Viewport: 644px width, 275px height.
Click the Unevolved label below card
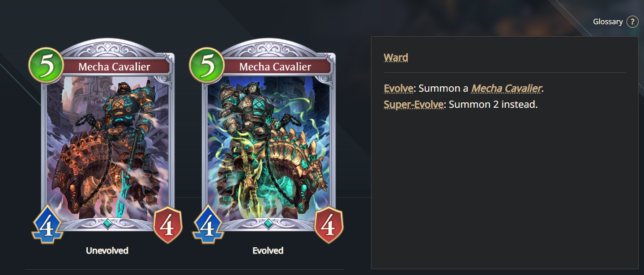[107, 250]
